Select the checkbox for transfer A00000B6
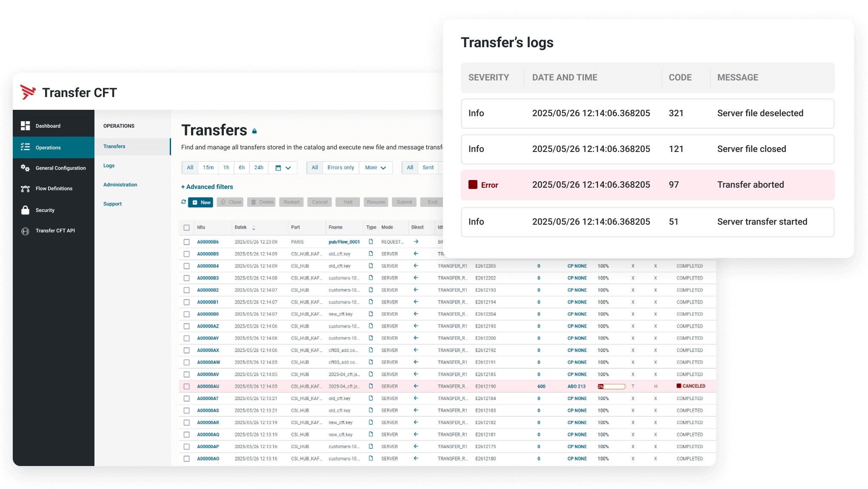This screenshot has height=489, width=868. pyautogui.click(x=186, y=242)
